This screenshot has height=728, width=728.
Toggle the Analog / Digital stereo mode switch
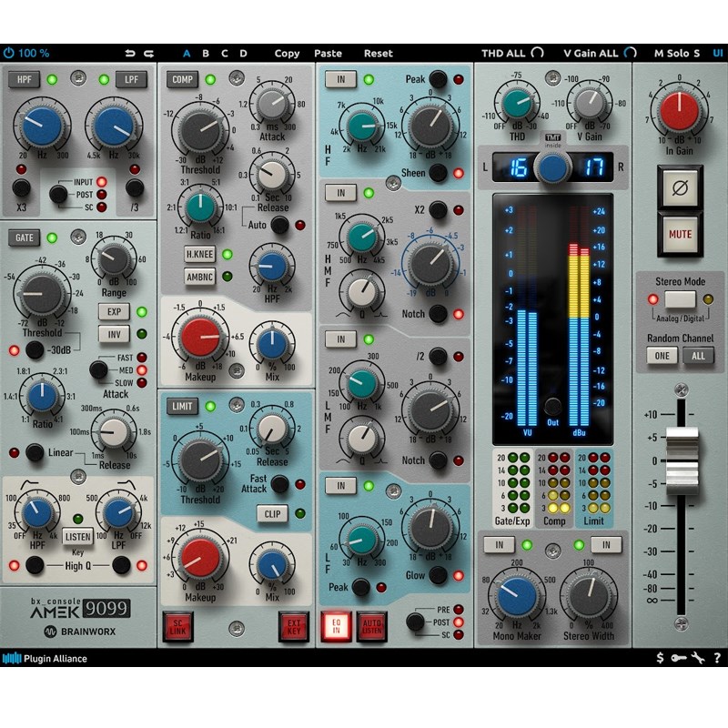[680, 299]
